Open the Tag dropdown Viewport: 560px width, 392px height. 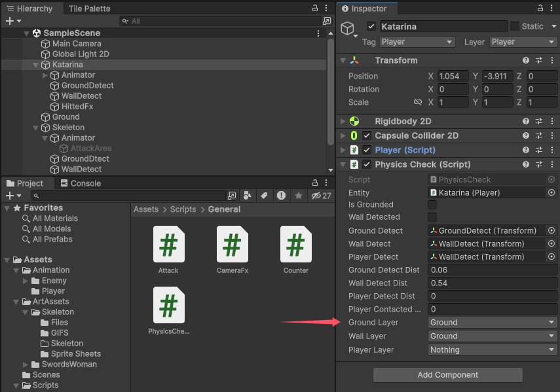[x=417, y=42]
